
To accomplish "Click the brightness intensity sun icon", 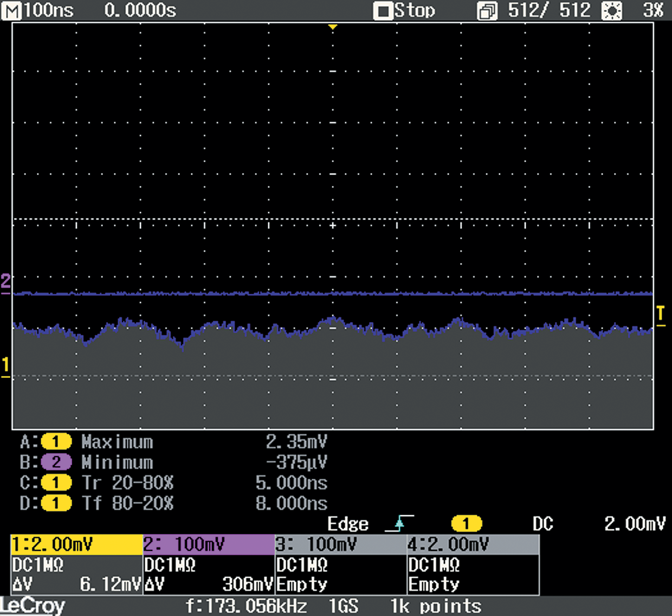I will click(x=612, y=11).
